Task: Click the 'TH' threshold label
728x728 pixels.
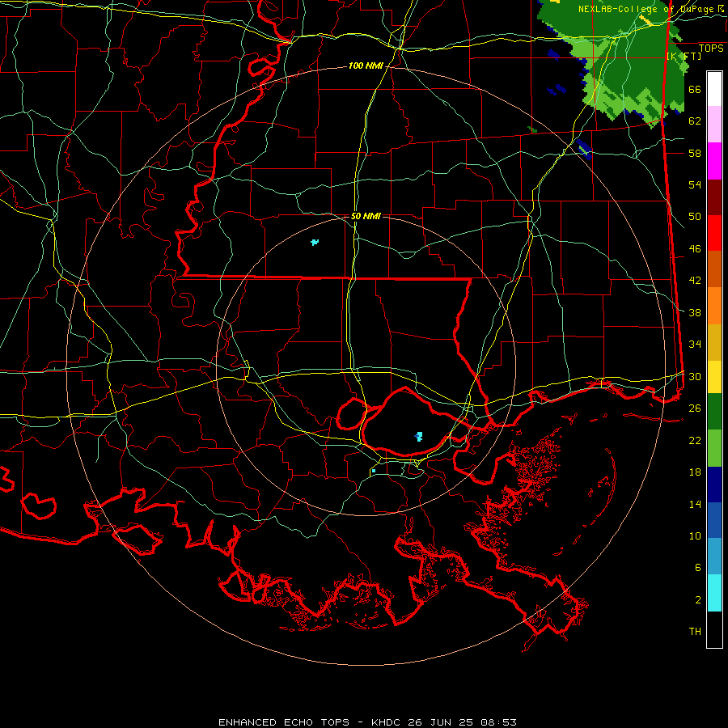Action: pos(695,632)
